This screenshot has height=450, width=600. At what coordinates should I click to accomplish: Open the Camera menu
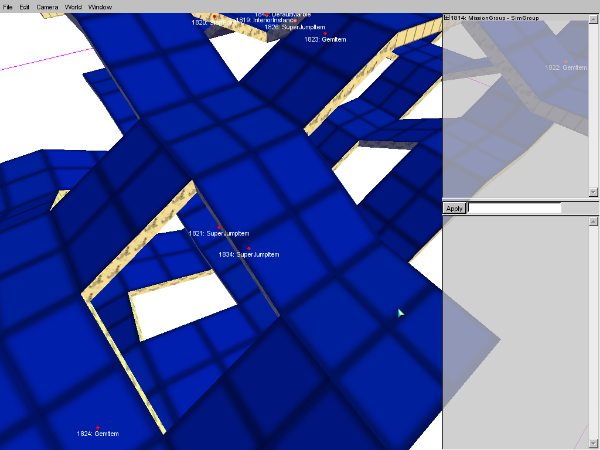pos(47,6)
